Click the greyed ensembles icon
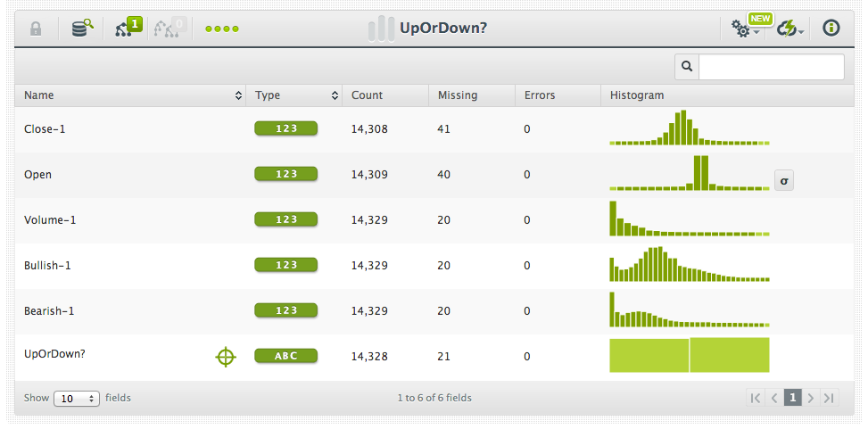Screen dimensions: 868x429 point(170,27)
